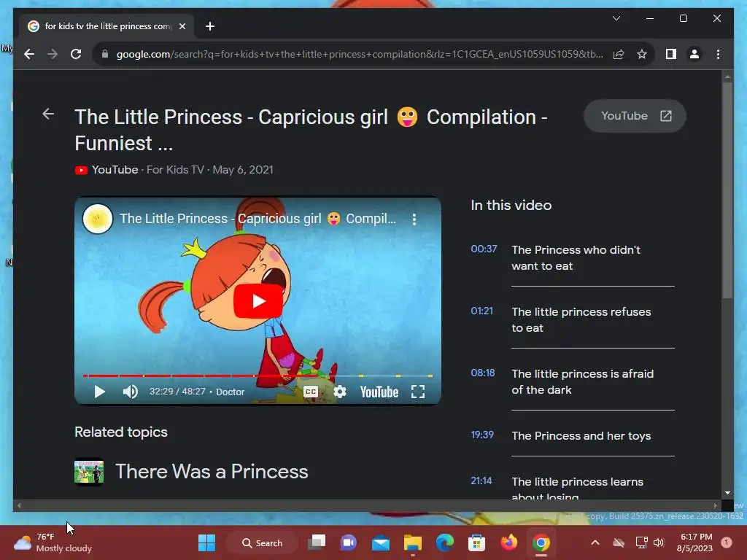Click the 'Doctor' chapter label in player

click(x=230, y=392)
